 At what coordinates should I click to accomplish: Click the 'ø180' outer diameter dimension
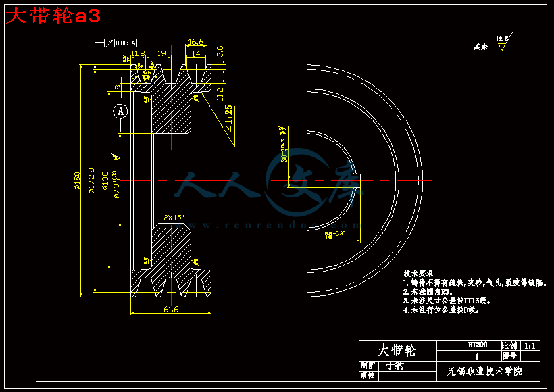click(77, 180)
